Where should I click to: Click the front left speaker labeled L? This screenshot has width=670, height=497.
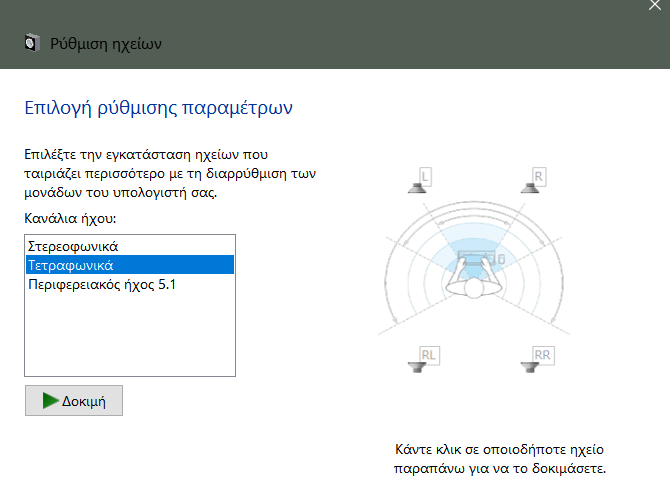pos(422,181)
